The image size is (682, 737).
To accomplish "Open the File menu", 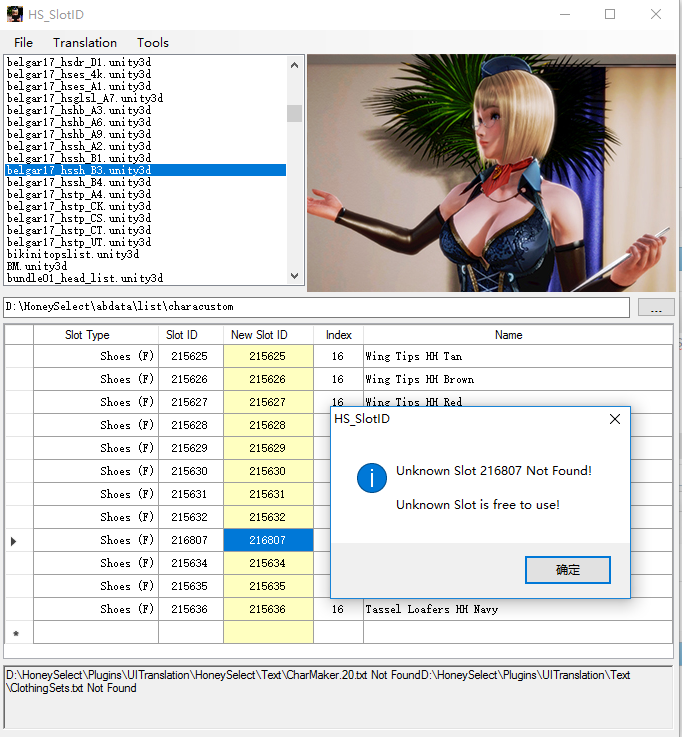I will [23, 42].
